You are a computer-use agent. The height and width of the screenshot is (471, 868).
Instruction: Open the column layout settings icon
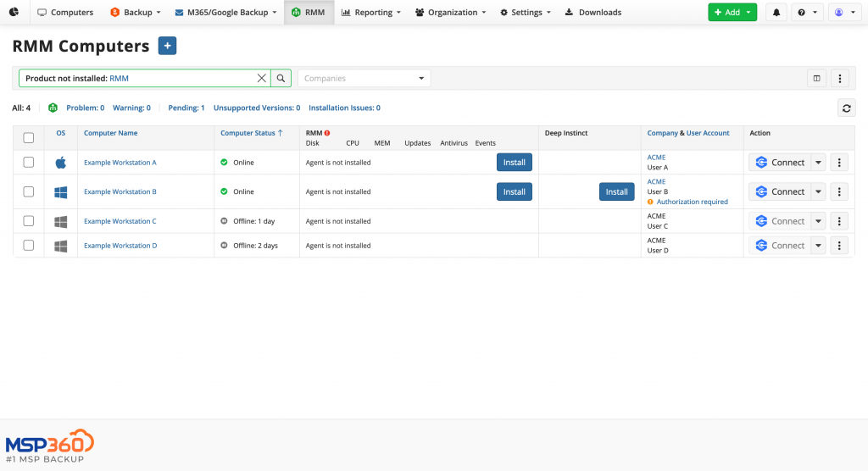(x=816, y=78)
